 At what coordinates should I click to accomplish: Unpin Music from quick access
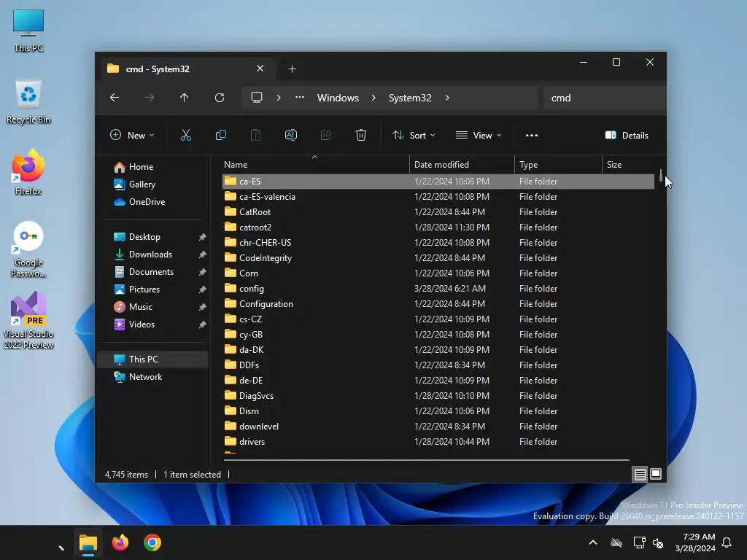(x=203, y=307)
